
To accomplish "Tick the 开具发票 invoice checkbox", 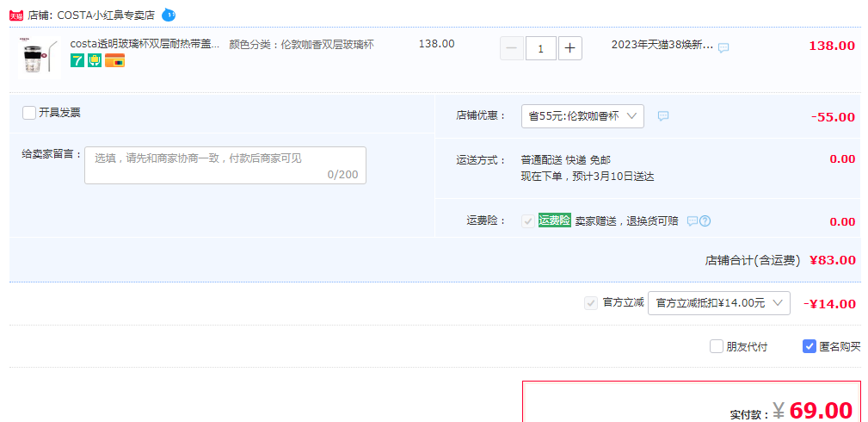I will pos(29,113).
